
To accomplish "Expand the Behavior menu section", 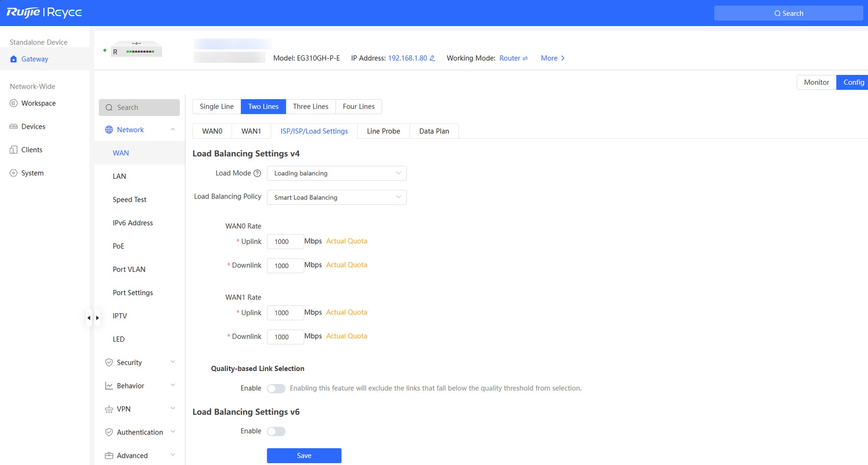I will (173, 385).
